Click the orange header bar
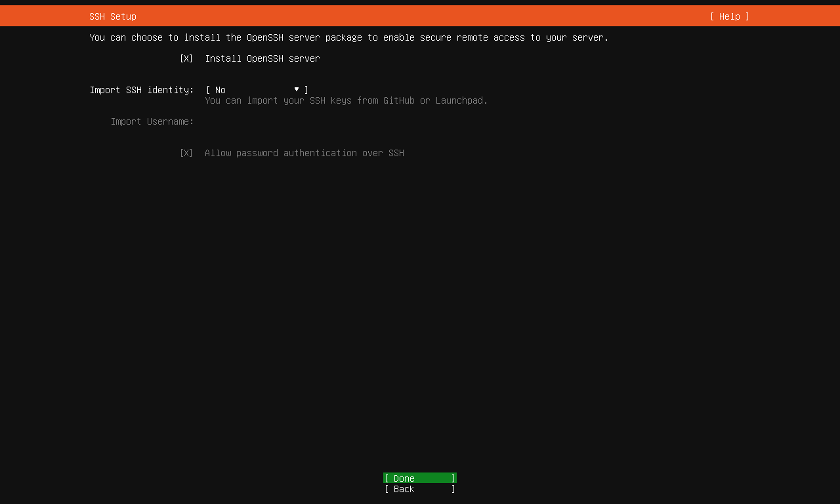840x504 pixels. click(420, 16)
